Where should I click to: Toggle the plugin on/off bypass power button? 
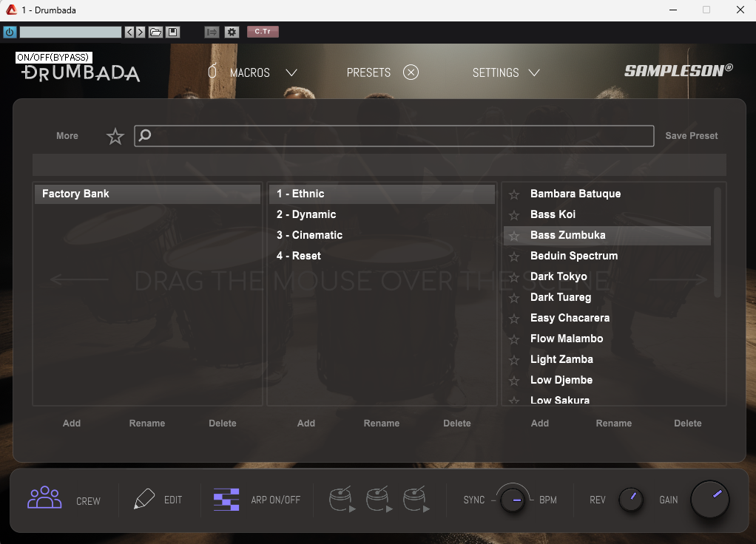tap(10, 32)
